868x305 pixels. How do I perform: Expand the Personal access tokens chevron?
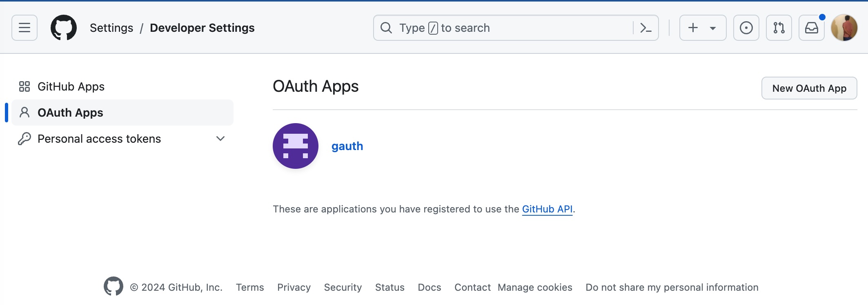tap(220, 139)
